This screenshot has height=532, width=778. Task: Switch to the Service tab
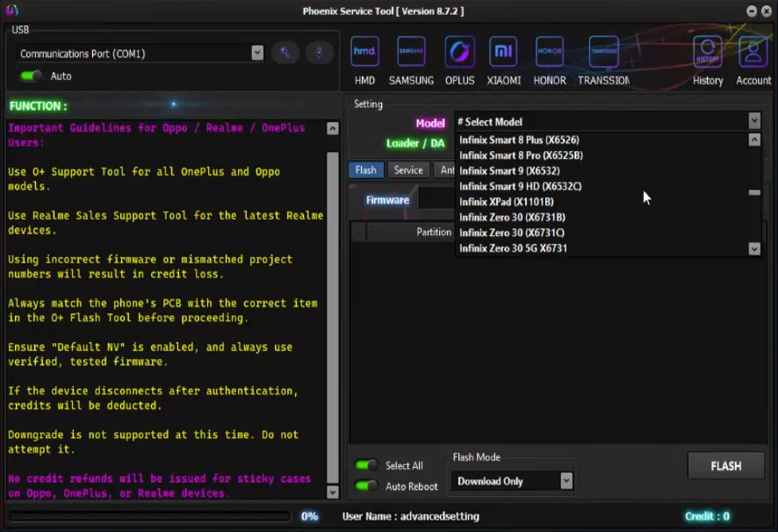click(408, 170)
